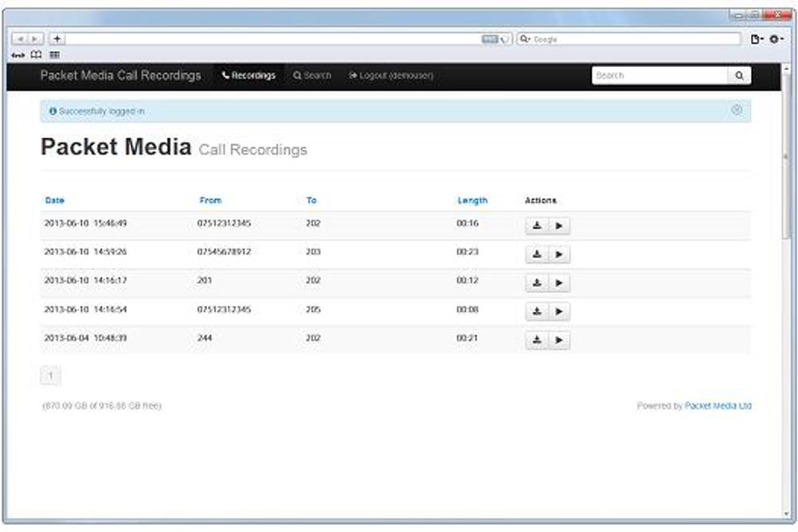The width and height of the screenshot is (798, 532).
Task: Focus the browser address bar
Action: click(273, 39)
